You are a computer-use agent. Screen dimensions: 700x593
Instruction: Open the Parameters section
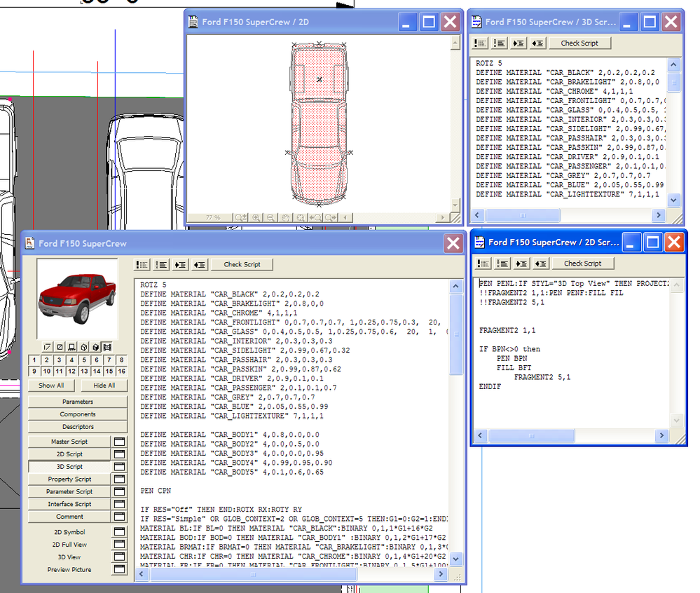point(78,402)
